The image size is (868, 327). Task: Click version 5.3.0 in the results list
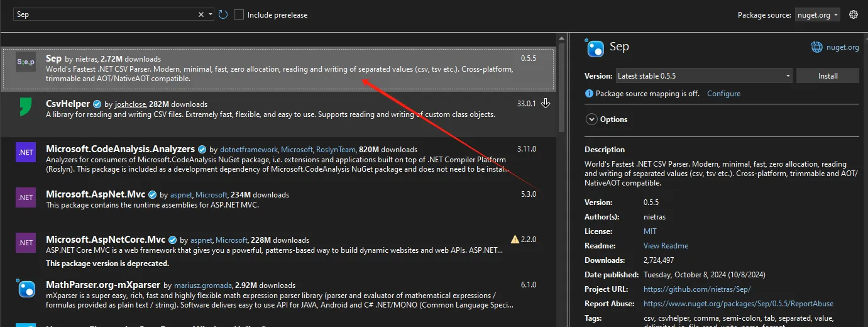(x=529, y=194)
